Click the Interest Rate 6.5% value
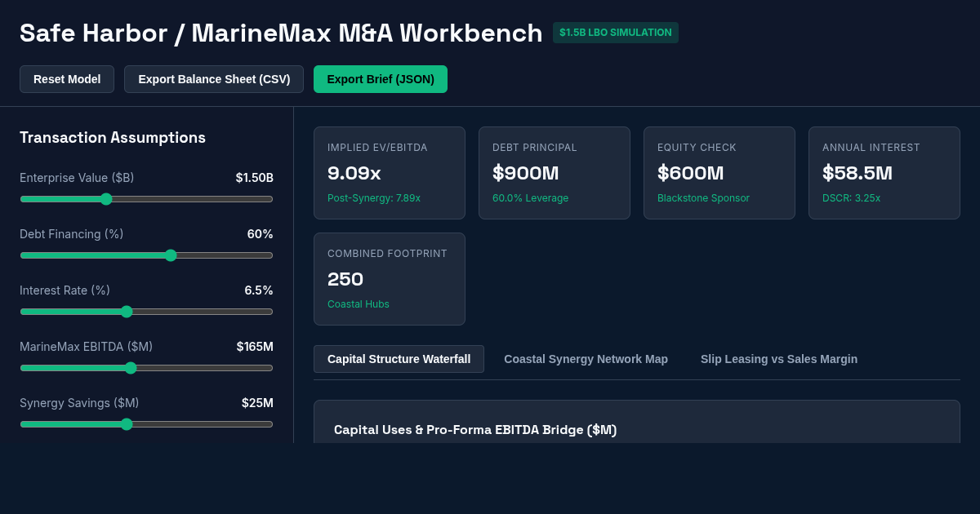This screenshot has height=514, width=980. (259, 290)
